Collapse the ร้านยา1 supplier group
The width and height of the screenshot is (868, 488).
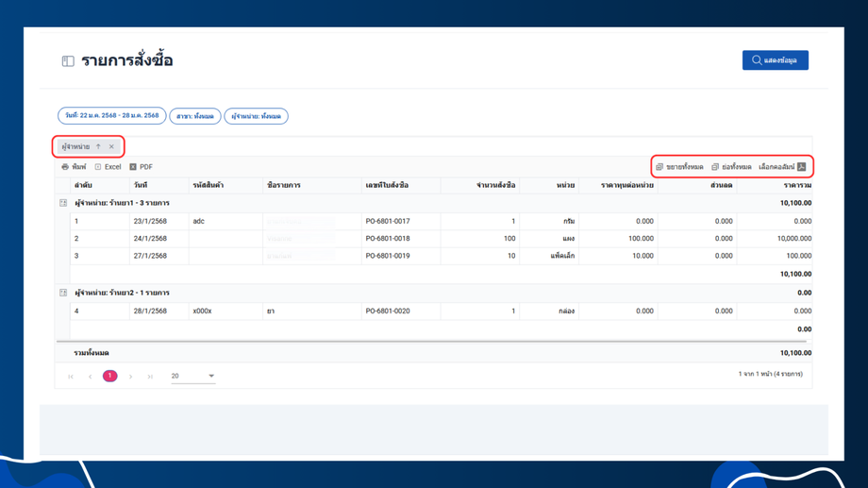point(63,203)
